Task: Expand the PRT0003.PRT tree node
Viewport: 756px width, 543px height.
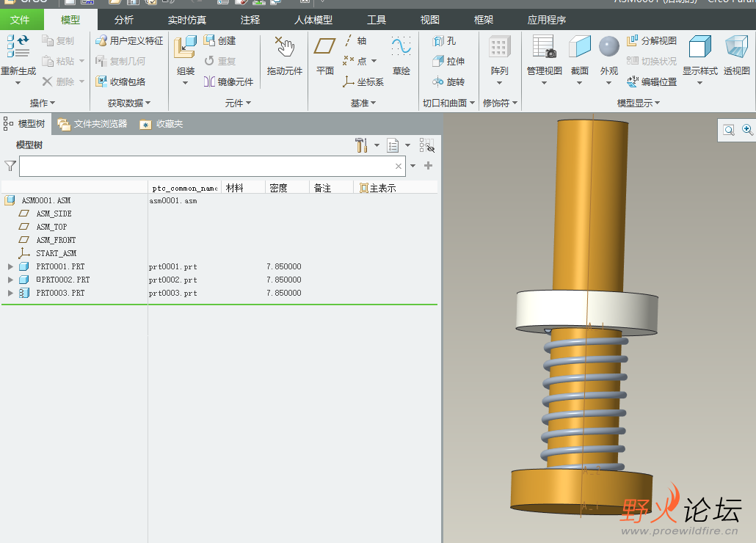Action: 10,293
